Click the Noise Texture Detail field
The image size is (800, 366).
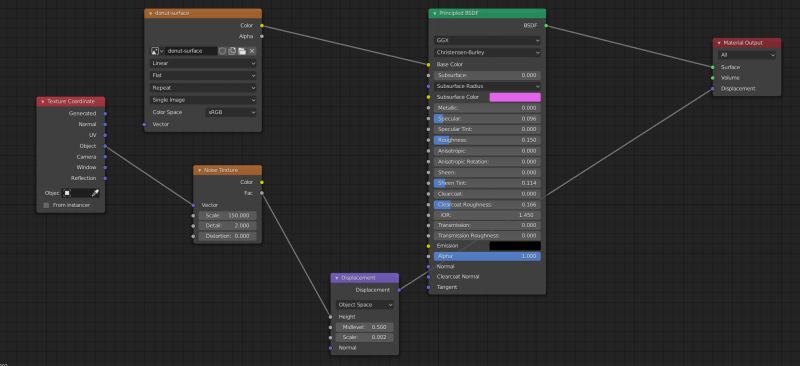228,226
